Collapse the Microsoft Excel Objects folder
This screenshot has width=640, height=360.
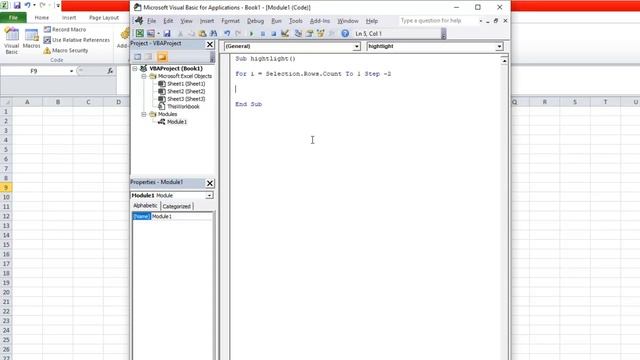[x=144, y=76]
